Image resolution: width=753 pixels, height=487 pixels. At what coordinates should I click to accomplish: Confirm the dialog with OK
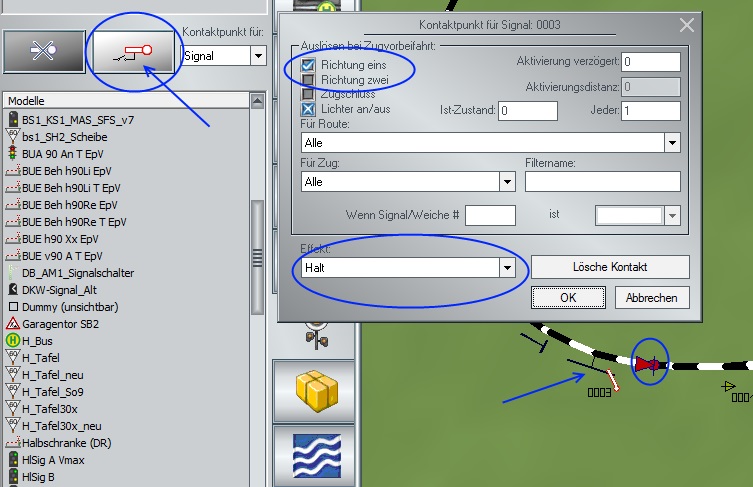pyautogui.click(x=567, y=297)
